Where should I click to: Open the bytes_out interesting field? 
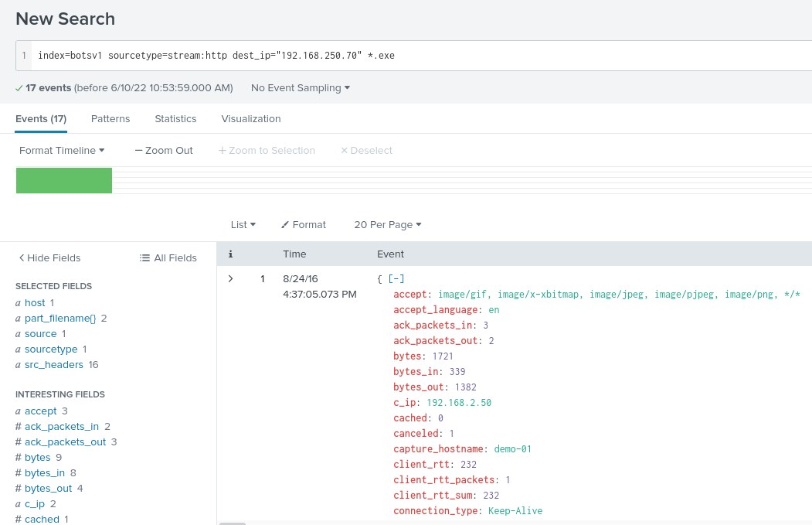(48, 488)
